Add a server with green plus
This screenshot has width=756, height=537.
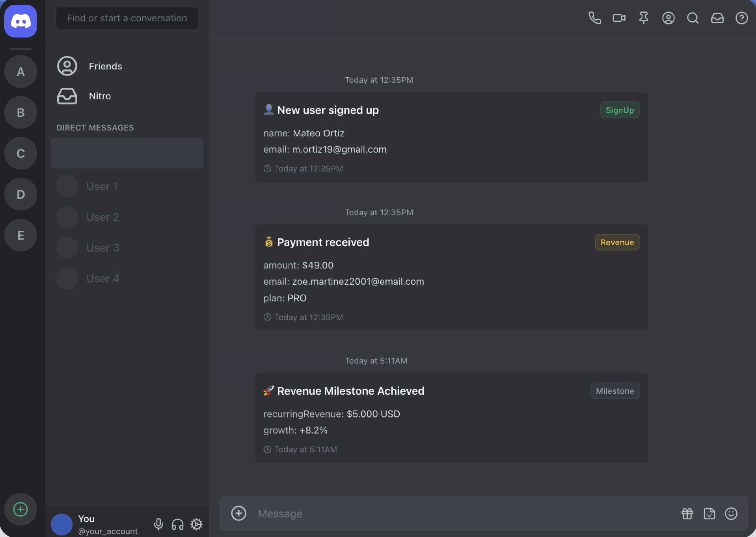[20, 509]
